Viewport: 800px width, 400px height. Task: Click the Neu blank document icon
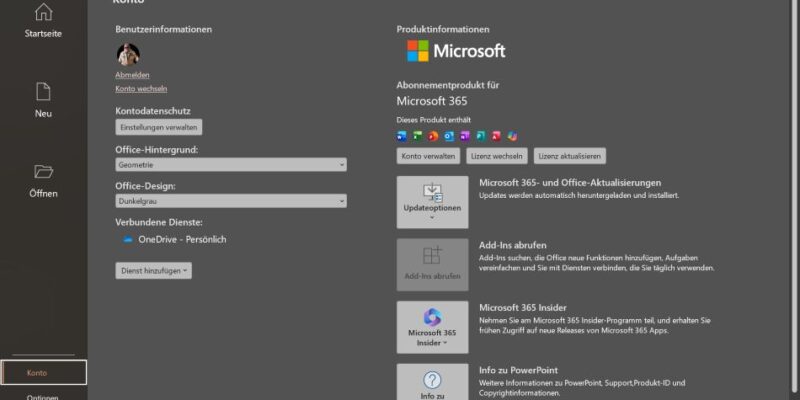coord(43,92)
